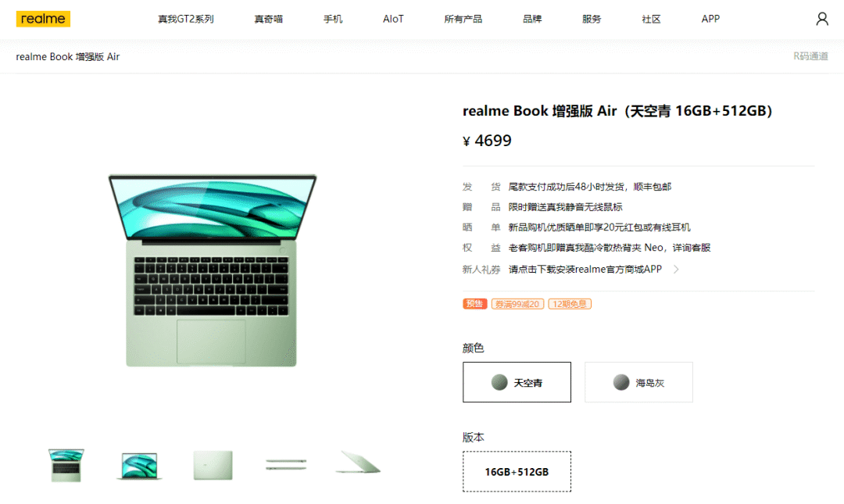
Task: Click the R码通道 link
Action: [810, 56]
